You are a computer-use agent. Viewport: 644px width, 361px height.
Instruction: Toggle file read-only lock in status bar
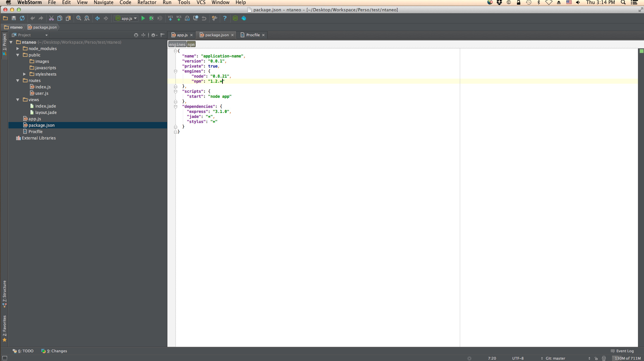click(596, 358)
